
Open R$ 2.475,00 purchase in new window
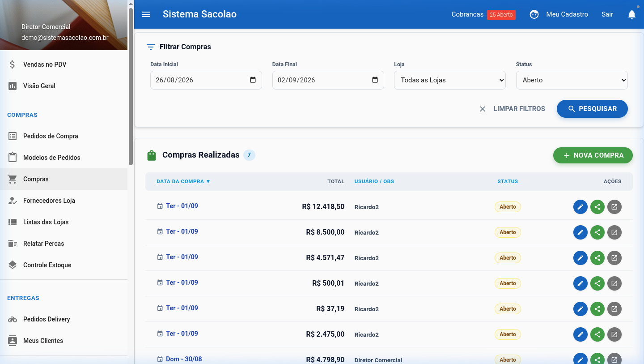pyautogui.click(x=614, y=334)
